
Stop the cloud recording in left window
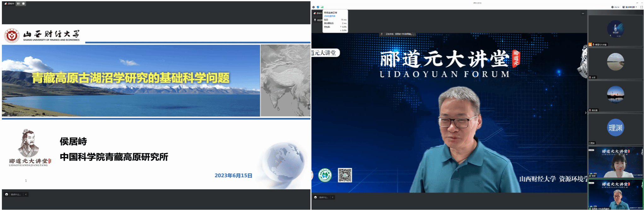click(x=23, y=4)
